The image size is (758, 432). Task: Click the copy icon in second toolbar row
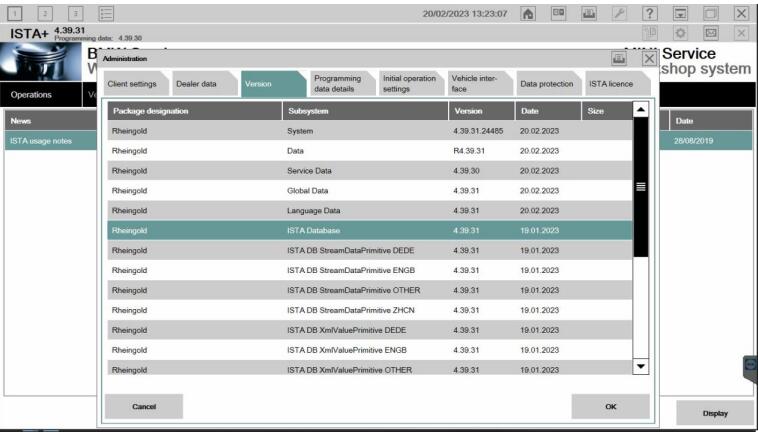650,33
